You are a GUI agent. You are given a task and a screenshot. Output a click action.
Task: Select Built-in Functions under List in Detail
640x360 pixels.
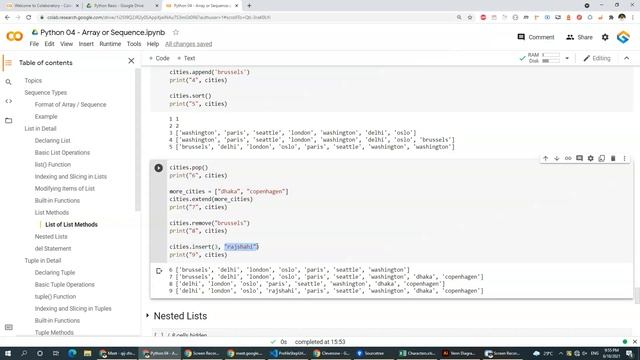(57, 200)
